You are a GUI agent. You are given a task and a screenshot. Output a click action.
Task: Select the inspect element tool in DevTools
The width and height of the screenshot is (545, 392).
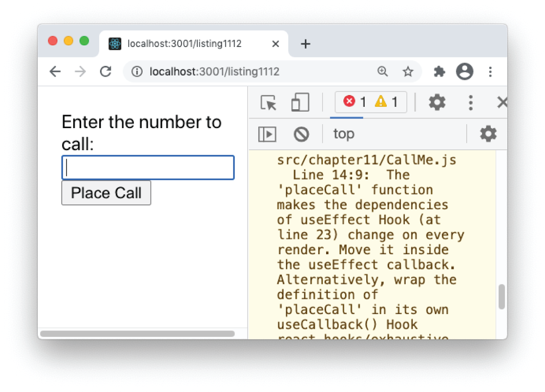click(x=268, y=102)
